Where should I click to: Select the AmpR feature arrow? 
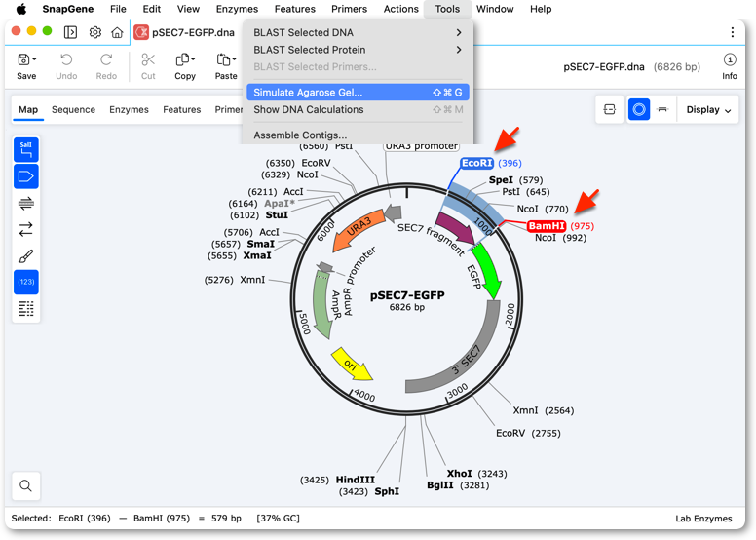tap(322, 305)
